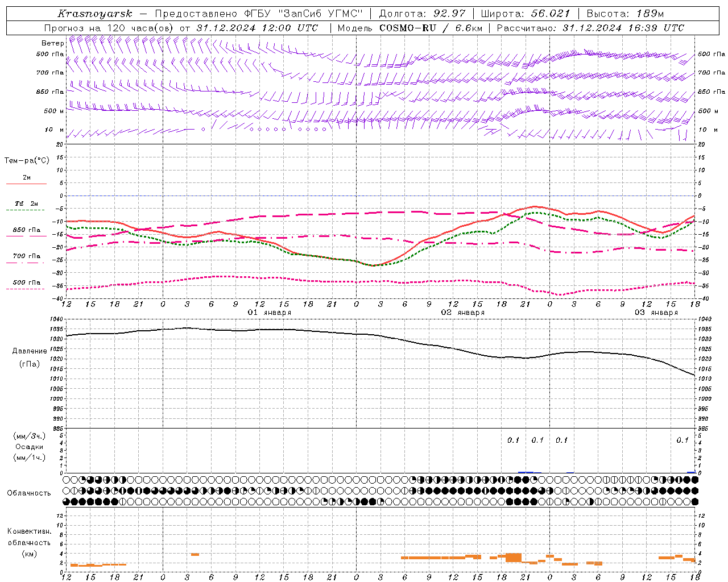
Task: Select "850 гПа" entry in temperature legend
Action: click(x=27, y=230)
